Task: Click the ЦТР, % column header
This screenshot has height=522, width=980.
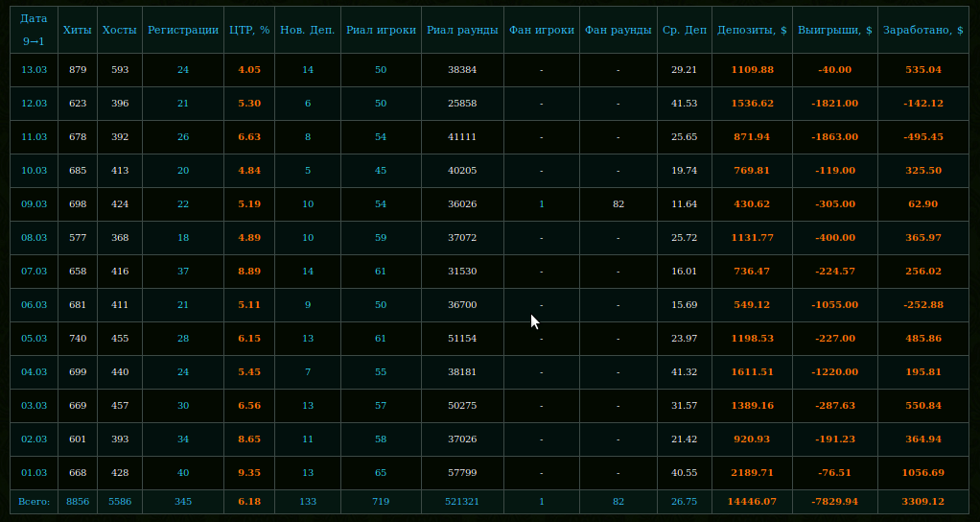Action: pyautogui.click(x=249, y=30)
